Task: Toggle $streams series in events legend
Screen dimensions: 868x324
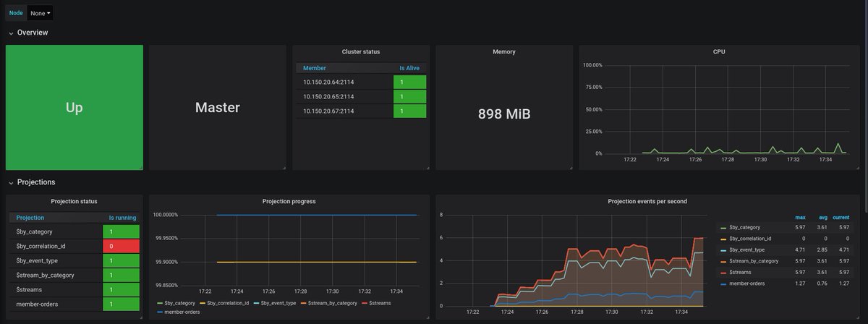Action: [x=741, y=272]
